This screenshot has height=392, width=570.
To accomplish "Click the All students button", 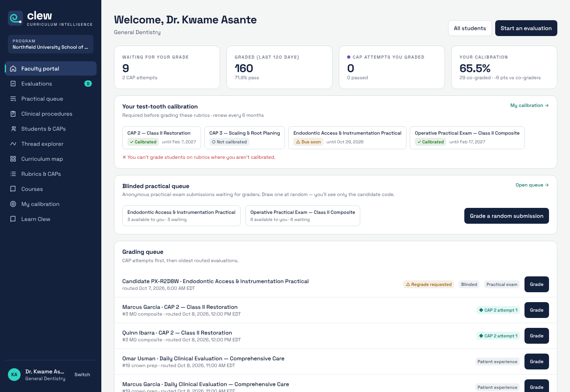I will pyautogui.click(x=470, y=28).
